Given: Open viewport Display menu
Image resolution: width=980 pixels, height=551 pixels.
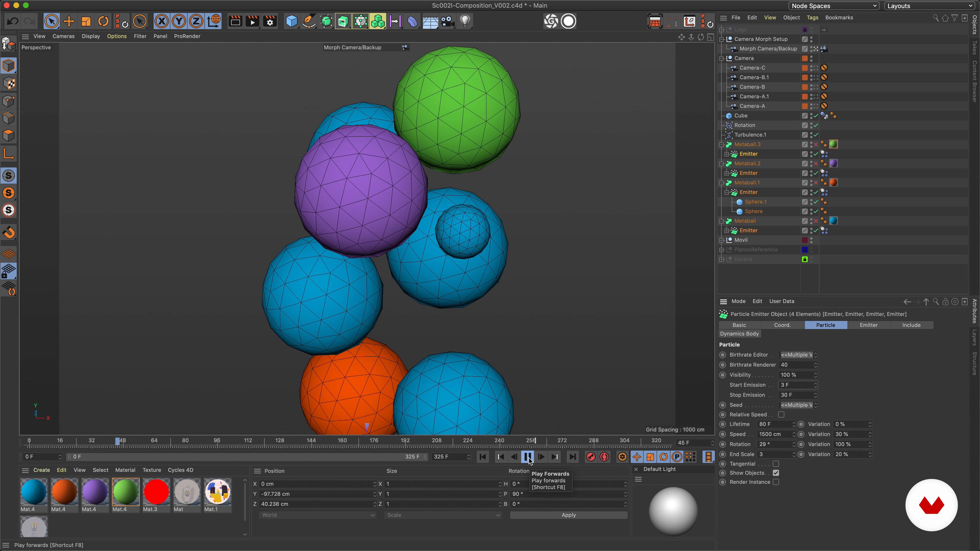Looking at the screenshot, I should [x=91, y=36].
